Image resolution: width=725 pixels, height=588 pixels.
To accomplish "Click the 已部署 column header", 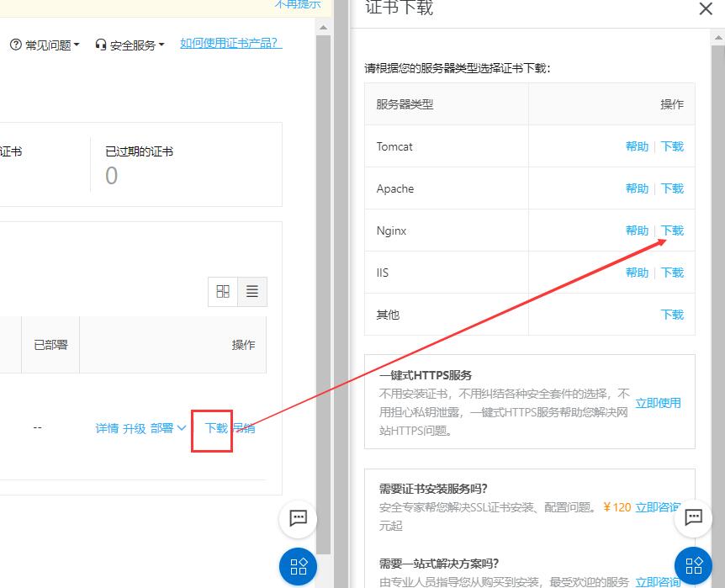I will pyautogui.click(x=50, y=345).
